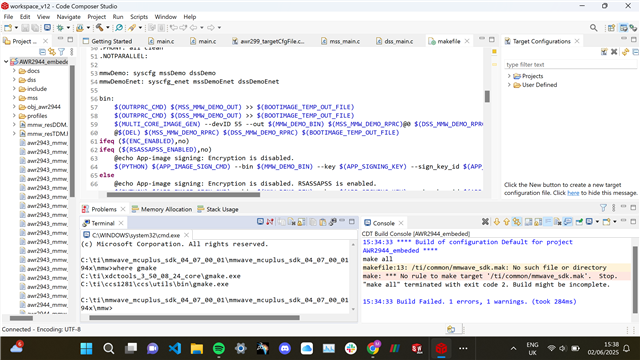
Task: Click the terminal horizontal scrollbar thumb
Action: pos(194,317)
